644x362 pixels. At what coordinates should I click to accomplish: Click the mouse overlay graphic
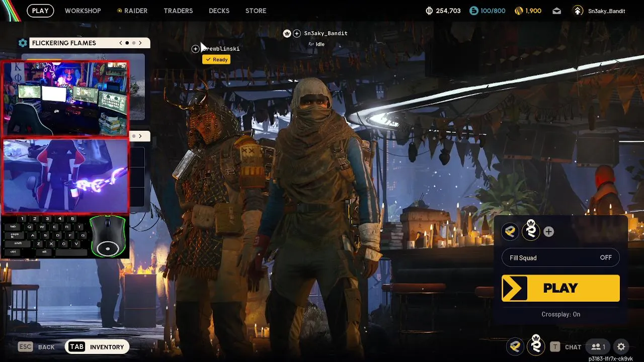click(x=108, y=236)
